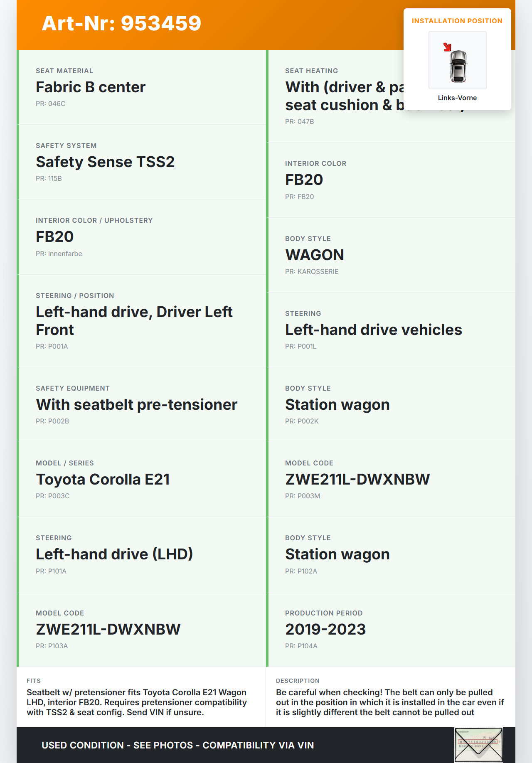Select WAGON body style value
This screenshot has height=763, width=532.
[315, 255]
